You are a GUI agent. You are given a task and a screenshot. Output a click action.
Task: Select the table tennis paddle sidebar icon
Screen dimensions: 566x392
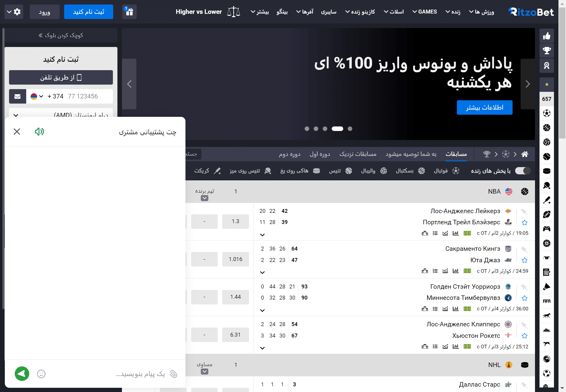click(x=547, y=185)
